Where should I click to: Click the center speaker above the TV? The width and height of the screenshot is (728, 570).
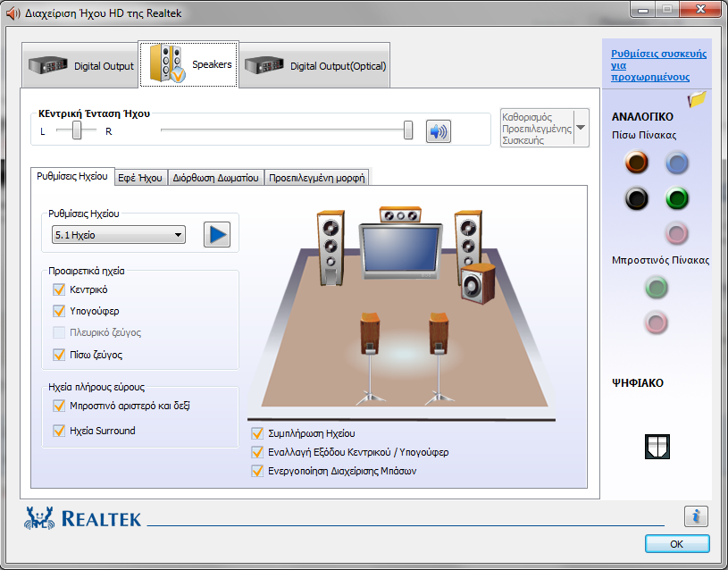coord(400,215)
